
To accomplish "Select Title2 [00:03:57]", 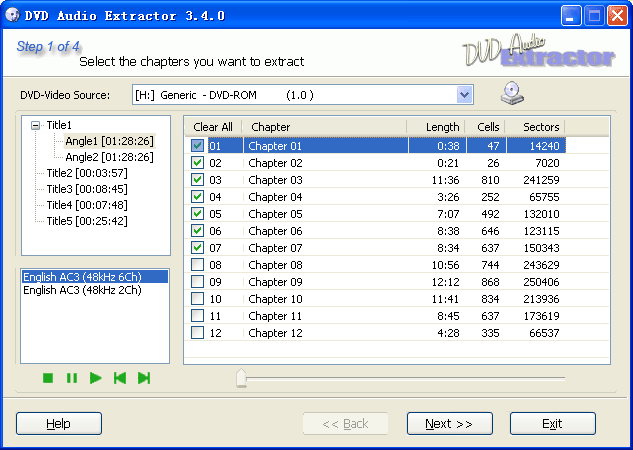I will point(87,173).
